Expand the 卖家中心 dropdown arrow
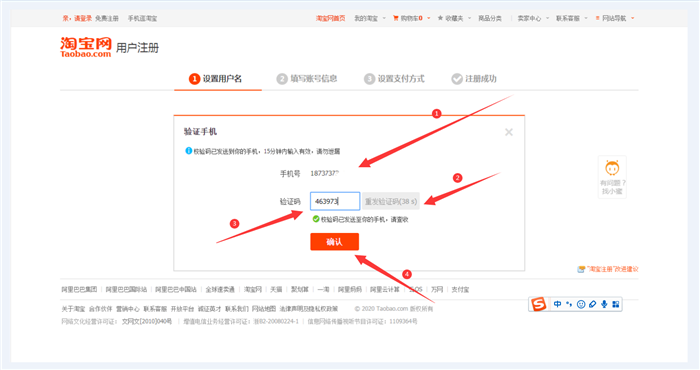The image size is (700, 370). pos(547,18)
